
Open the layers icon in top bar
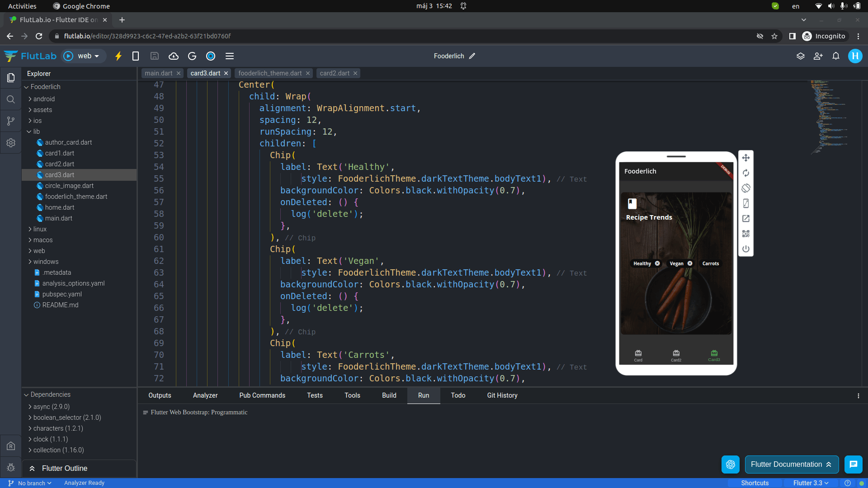[x=801, y=56]
